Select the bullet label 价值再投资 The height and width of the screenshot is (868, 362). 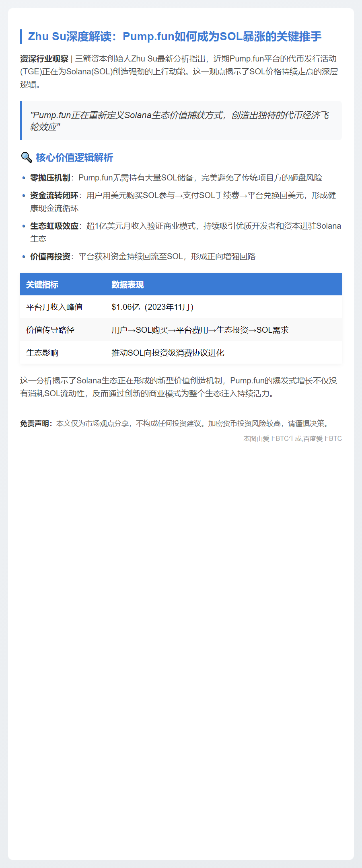pos(50,256)
